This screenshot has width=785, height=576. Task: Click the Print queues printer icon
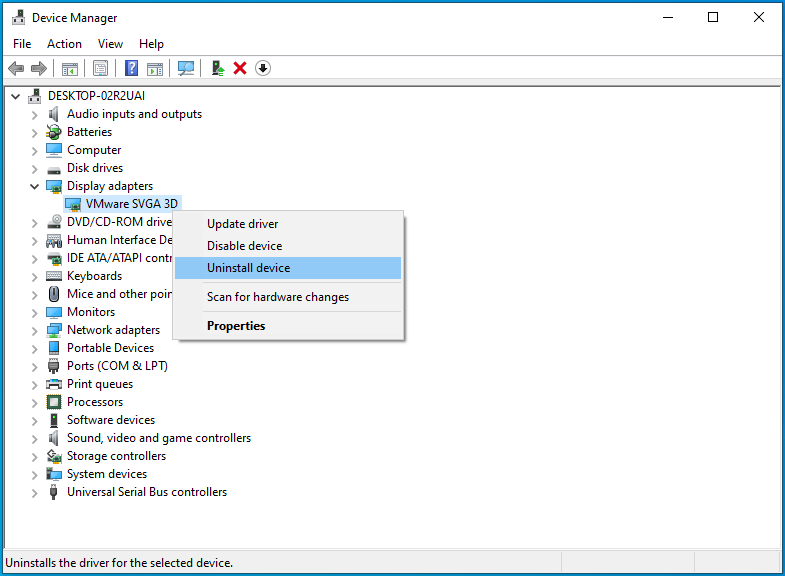pos(54,384)
